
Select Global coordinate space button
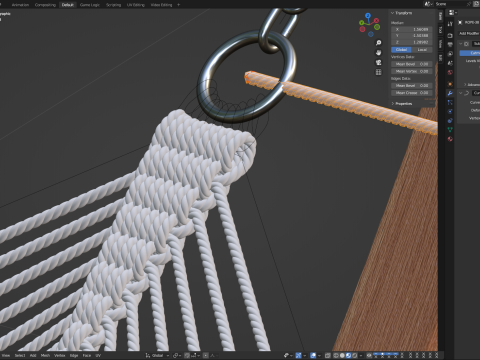click(x=401, y=50)
